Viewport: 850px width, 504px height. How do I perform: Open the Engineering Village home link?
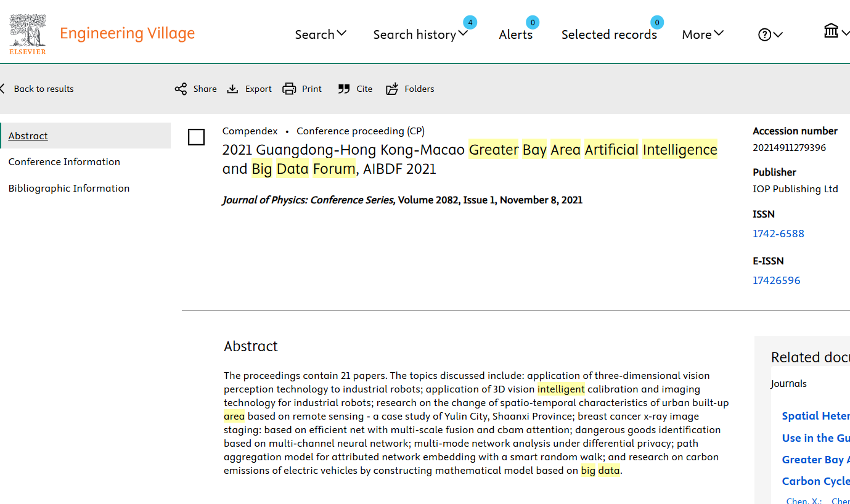tap(127, 33)
